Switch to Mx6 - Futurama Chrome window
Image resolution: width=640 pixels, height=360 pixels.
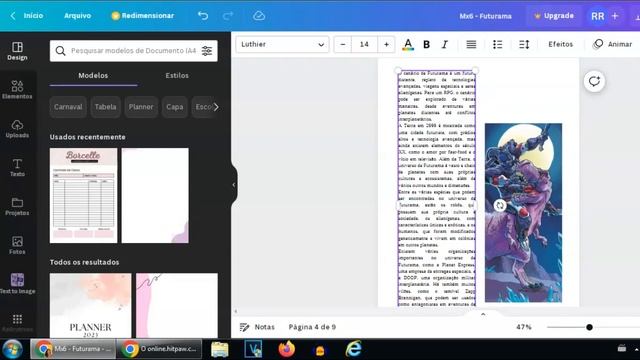(x=73, y=349)
